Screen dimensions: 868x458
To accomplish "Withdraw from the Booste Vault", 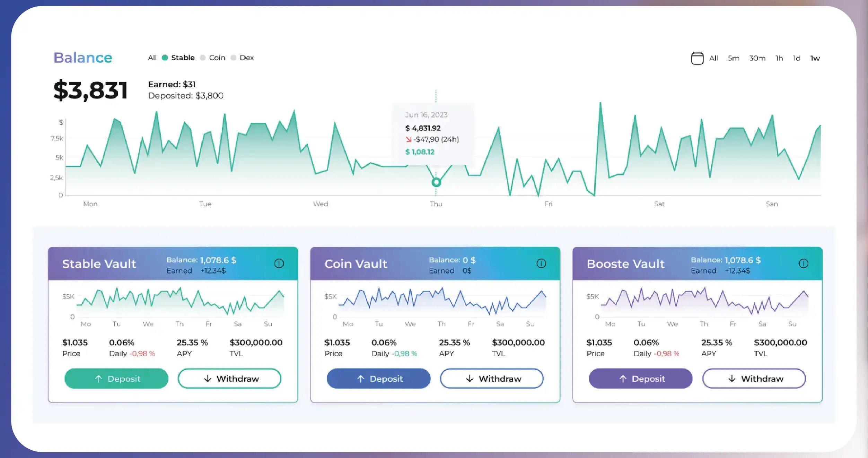I will point(754,379).
